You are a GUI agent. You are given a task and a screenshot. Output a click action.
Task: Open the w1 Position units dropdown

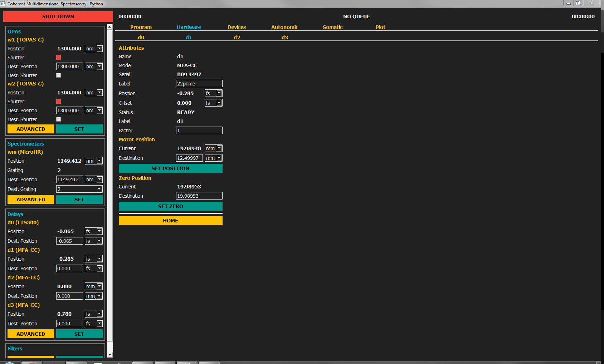tap(99, 49)
